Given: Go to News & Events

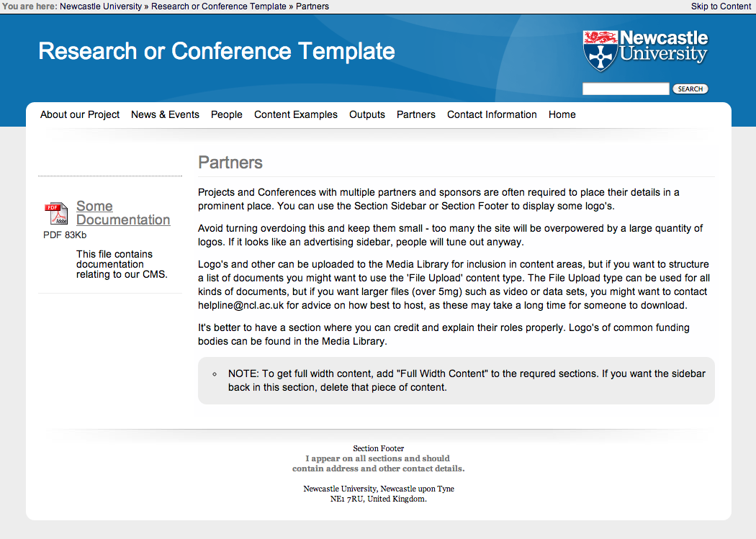Looking at the screenshot, I should coord(165,114).
